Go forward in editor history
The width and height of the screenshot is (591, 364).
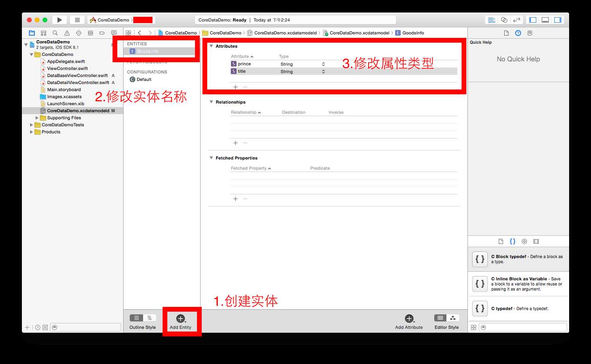click(150, 33)
